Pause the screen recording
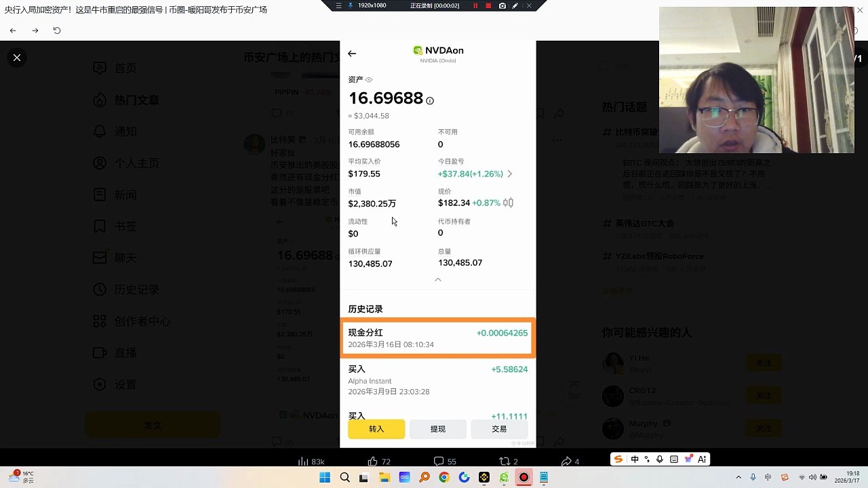This screenshot has height=488, width=868. click(475, 5)
